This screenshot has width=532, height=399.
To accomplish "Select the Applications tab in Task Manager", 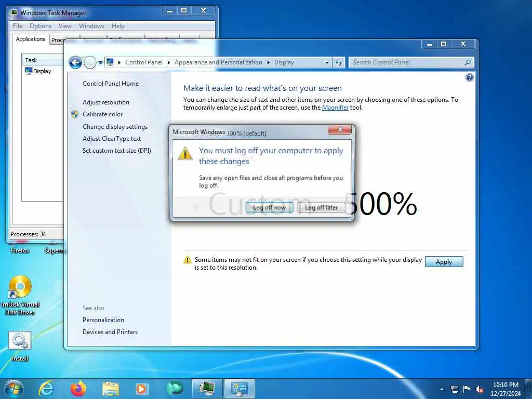I will pyautogui.click(x=31, y=39).
